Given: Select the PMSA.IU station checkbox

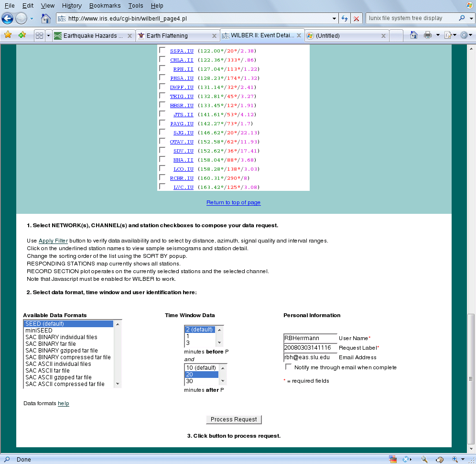Looking at the screenshot, I should tap(162, 77).
